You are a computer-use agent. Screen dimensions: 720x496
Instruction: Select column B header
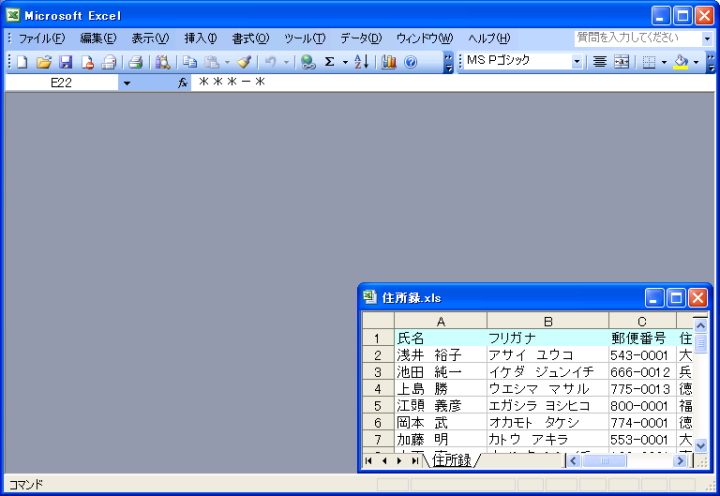point(548,321)
